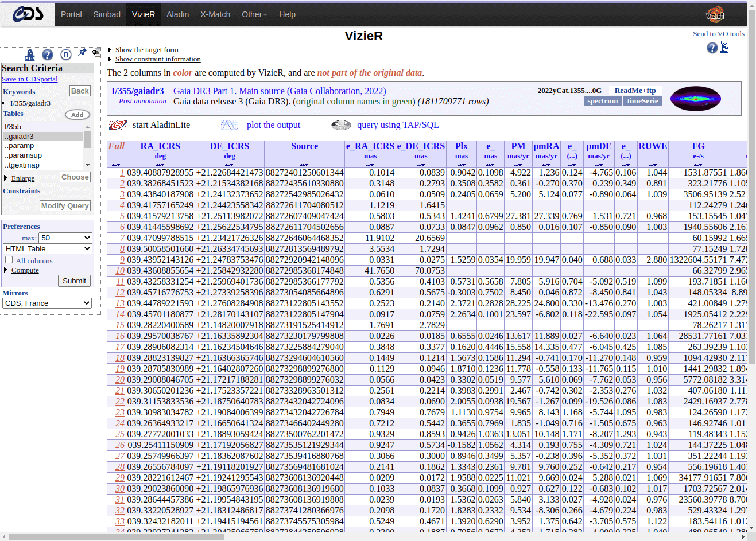Open the X-Match navigation tab
This screenshot has width=756, height=541.
click(215, 14)
